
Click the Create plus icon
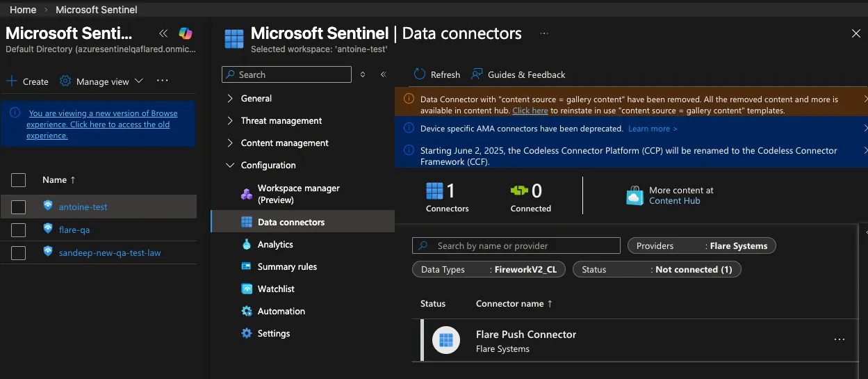click(12, 81)
